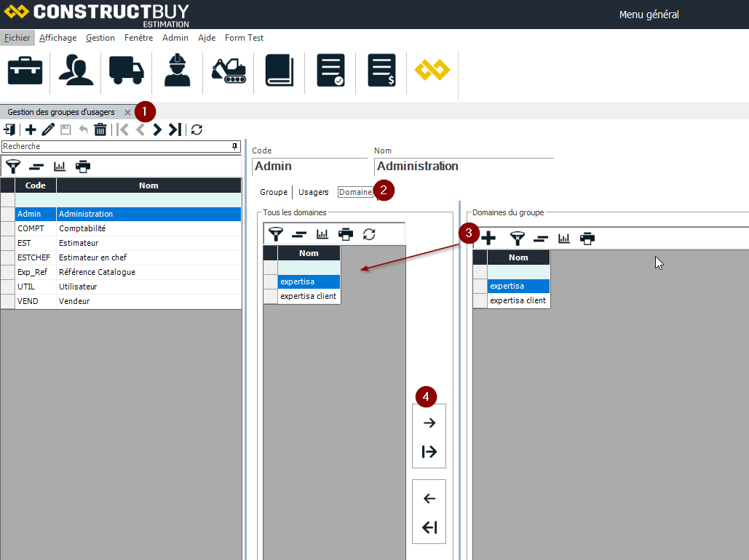Click the print icon in Tous les domaines

346,234
